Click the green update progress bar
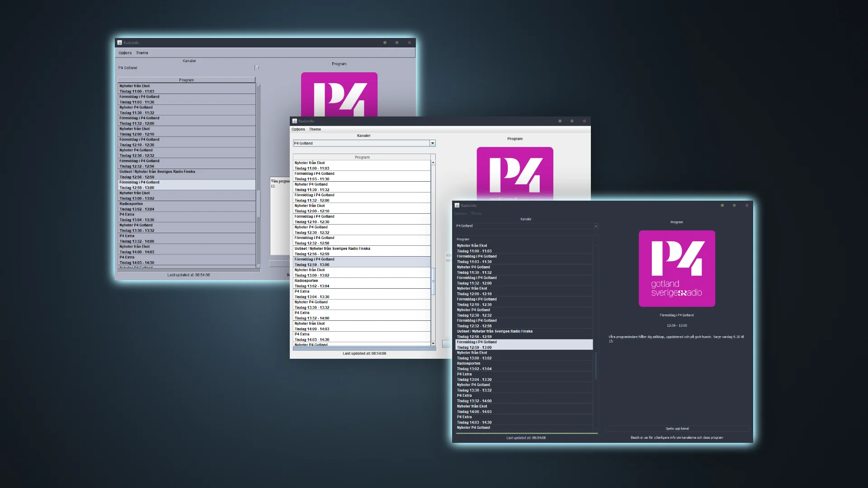 click(527, 433)
